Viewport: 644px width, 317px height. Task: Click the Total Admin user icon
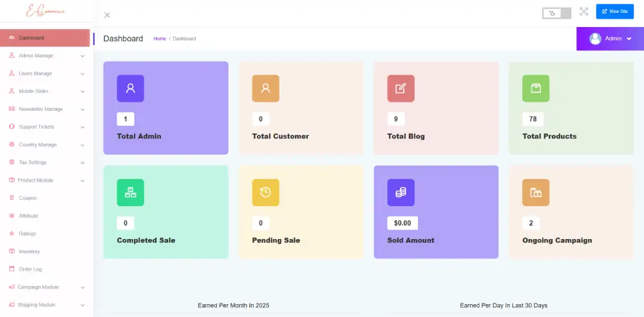click(x=130, y=88)
